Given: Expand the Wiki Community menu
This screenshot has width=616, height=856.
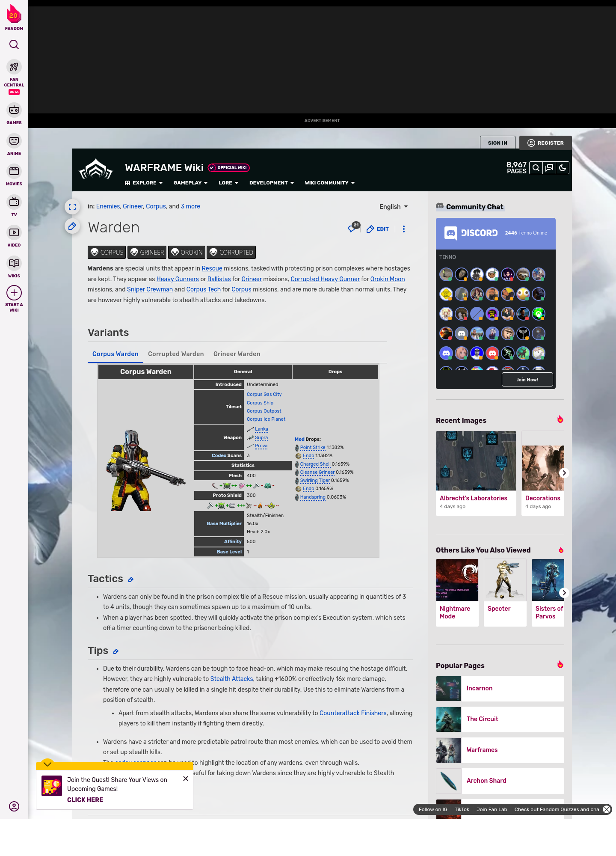Looking at the screenshot, I should pos(330,183).
